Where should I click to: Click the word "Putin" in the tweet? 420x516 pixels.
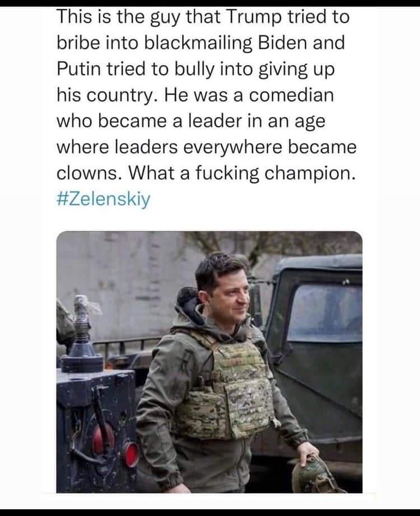[x=78, y=69]
